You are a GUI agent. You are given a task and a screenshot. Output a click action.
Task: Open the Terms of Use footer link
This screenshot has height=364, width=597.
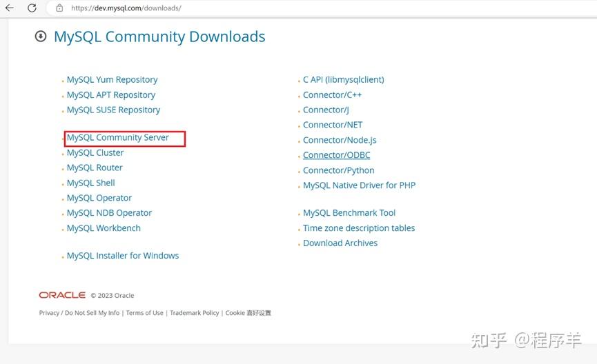coord(145,313)
